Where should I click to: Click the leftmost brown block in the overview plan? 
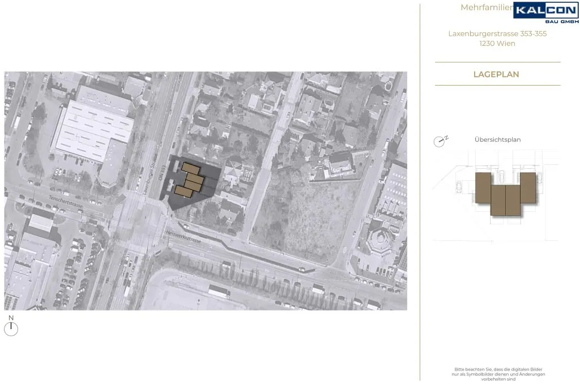pos(483,188)
